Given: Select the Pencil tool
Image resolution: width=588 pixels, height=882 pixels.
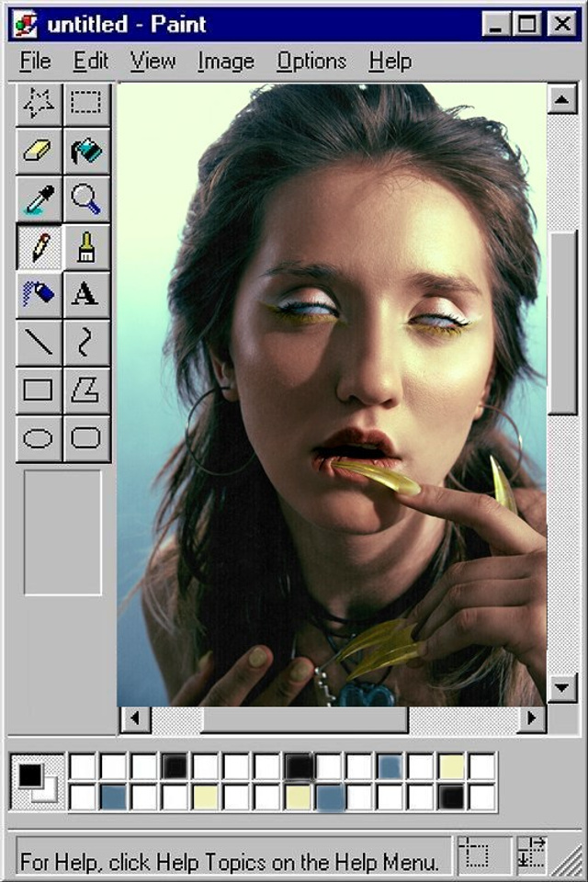Looking at the screenshot, I should 39,246.
